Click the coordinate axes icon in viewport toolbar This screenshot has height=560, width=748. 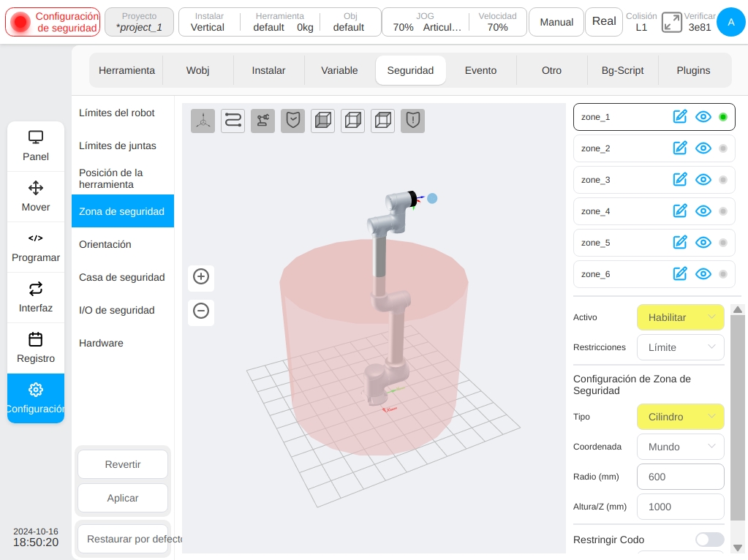(203, 120)
